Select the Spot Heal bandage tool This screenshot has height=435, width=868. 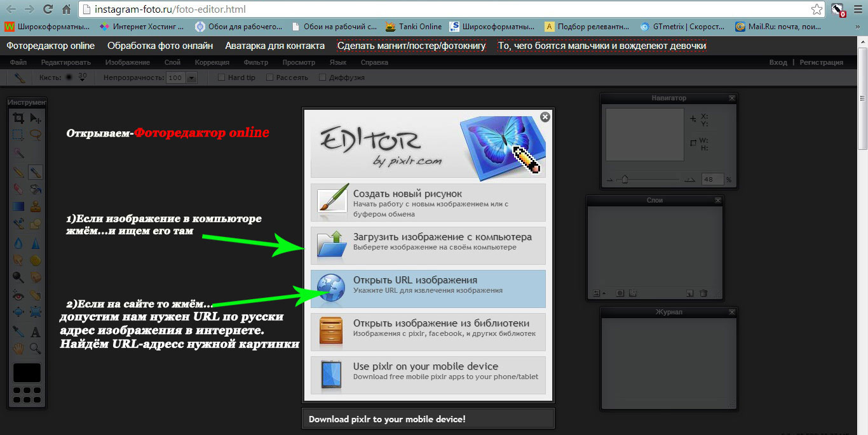pyautogui.click(x=36, y=294)
